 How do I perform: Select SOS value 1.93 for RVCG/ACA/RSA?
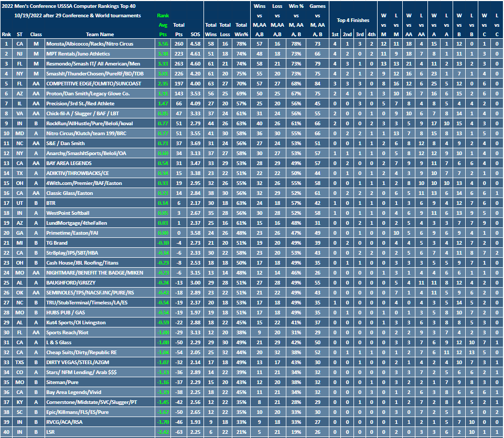pos(195,422)
